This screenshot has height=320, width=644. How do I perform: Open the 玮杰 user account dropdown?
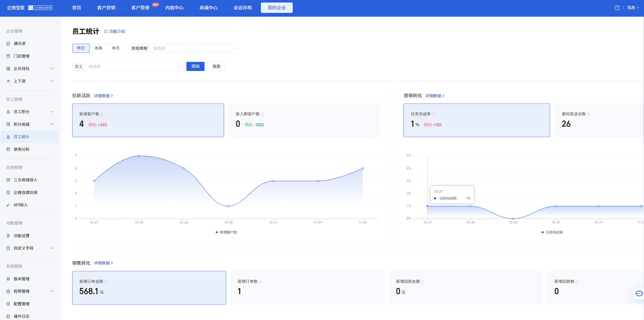click(x=633, y=8)
